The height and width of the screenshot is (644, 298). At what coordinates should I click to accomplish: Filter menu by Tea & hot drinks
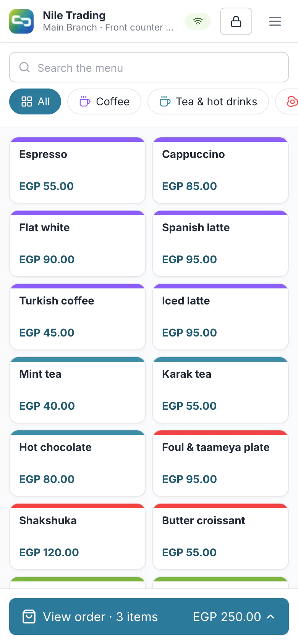208,101
